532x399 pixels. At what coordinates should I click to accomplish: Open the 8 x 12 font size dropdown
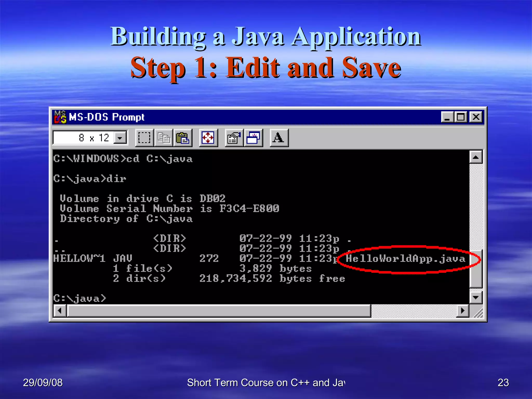coord(120,138)
